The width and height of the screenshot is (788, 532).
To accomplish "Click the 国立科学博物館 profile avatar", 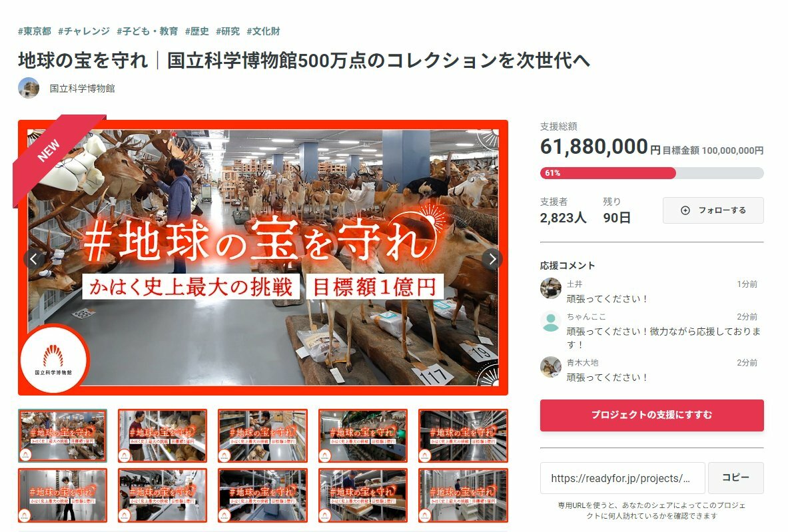I will pyautogui.click(x=29, y=88).
